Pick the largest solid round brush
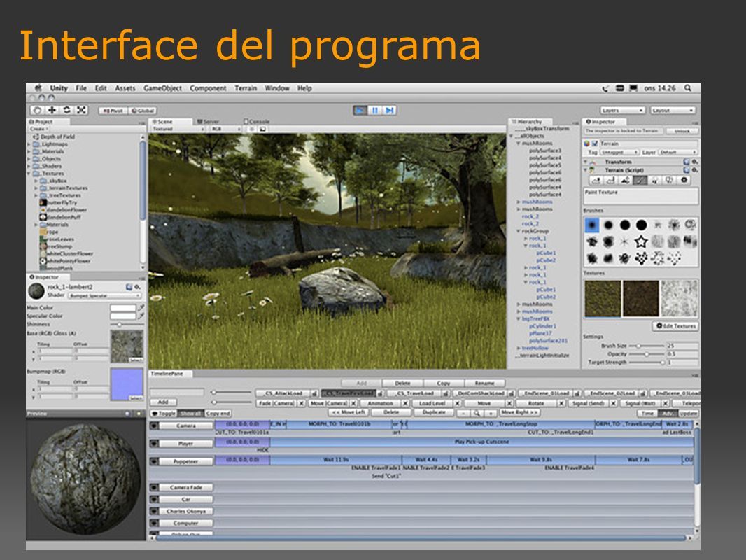 pos(641,225)
